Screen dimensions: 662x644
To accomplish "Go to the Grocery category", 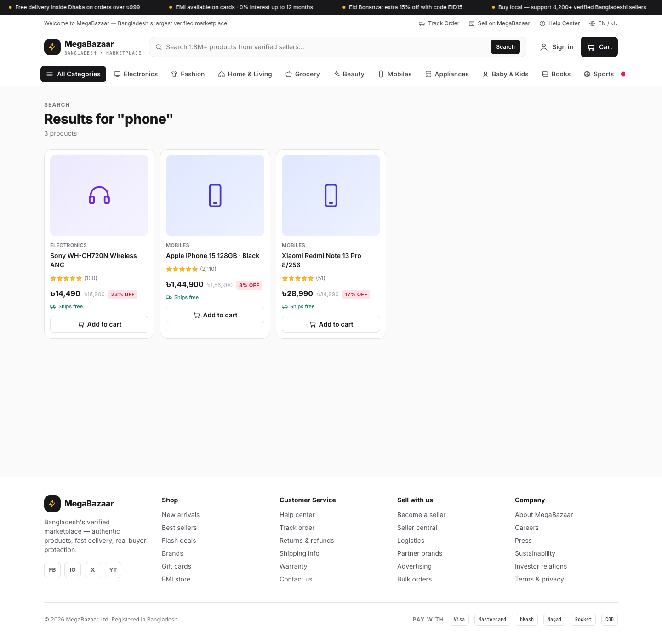I will click(302, 74).
